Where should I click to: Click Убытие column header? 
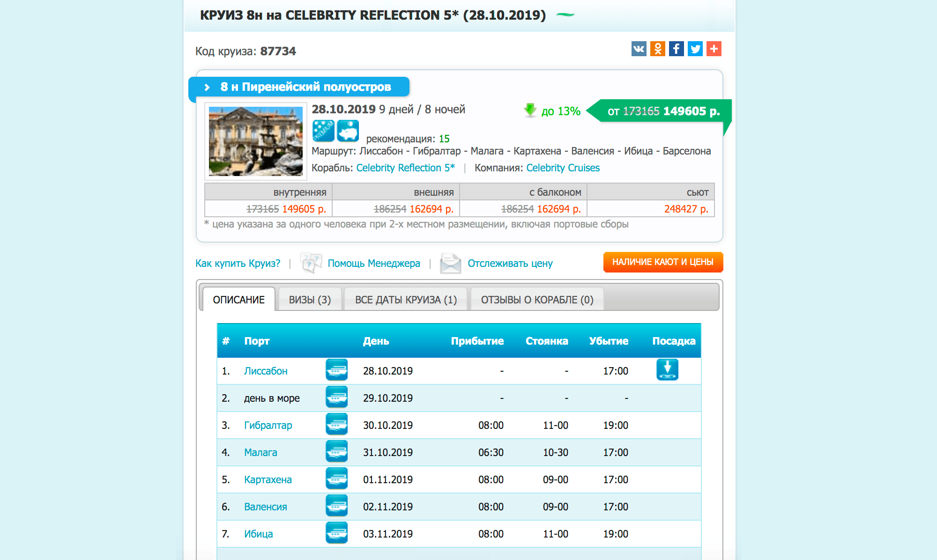point(609,341)
